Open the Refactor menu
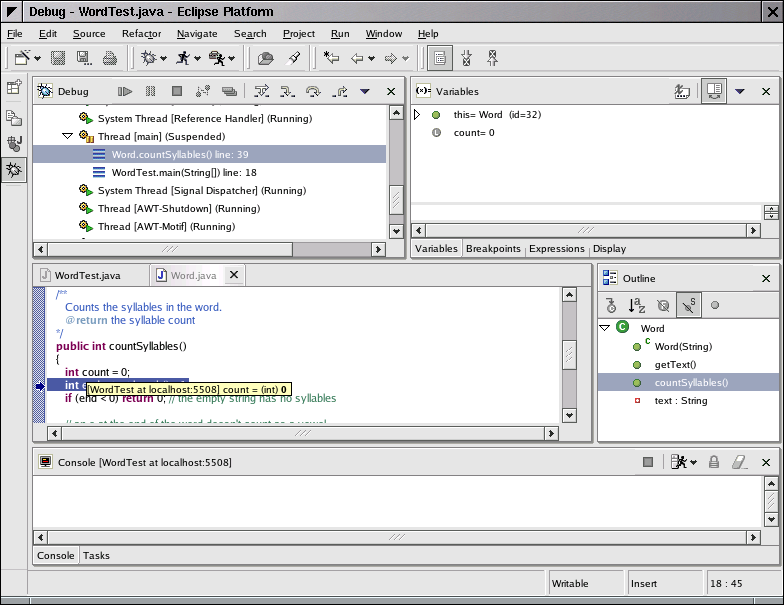 tap(141, 34)
